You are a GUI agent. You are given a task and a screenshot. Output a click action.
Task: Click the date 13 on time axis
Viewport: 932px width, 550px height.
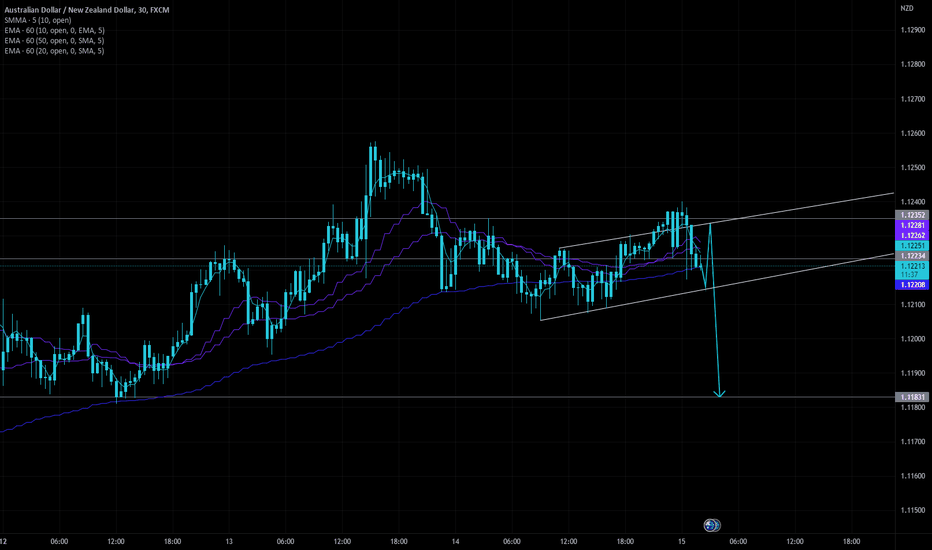[x=229, y=541]
